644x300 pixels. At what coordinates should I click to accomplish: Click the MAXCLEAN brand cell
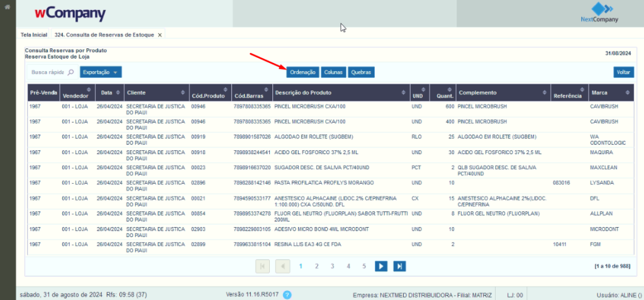point(604,168)
